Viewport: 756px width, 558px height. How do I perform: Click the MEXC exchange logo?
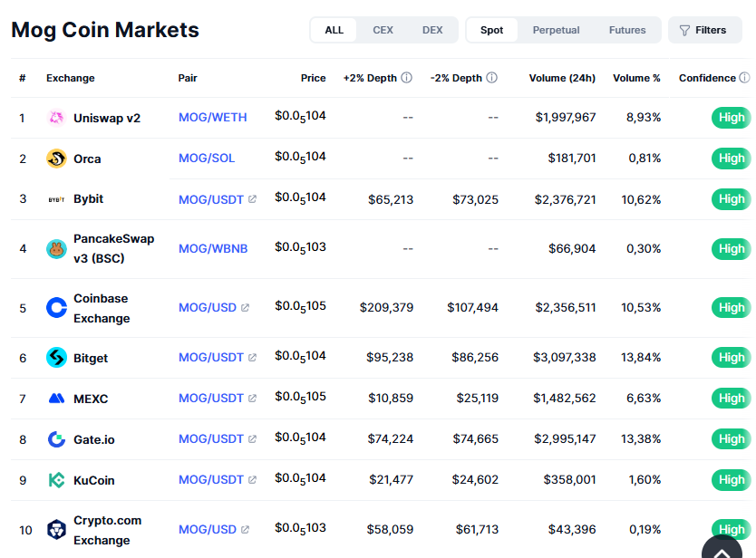[x=56, y=399]
